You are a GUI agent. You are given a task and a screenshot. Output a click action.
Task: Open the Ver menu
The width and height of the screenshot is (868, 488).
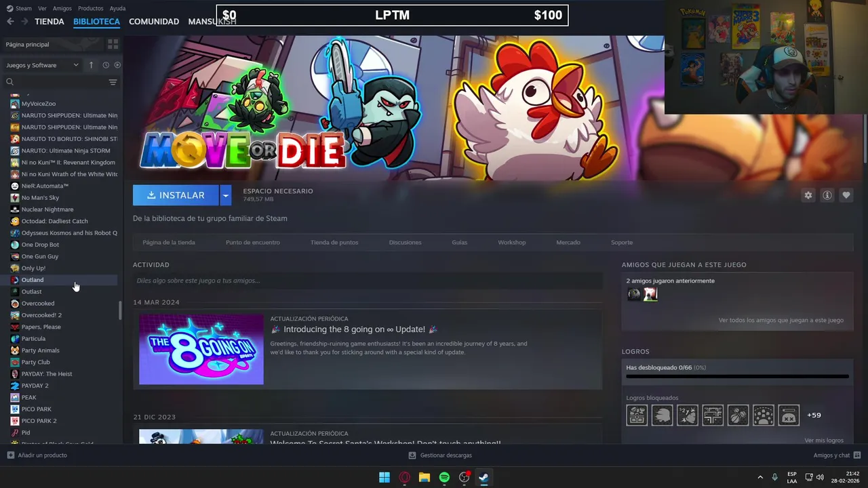pos(42,8)
